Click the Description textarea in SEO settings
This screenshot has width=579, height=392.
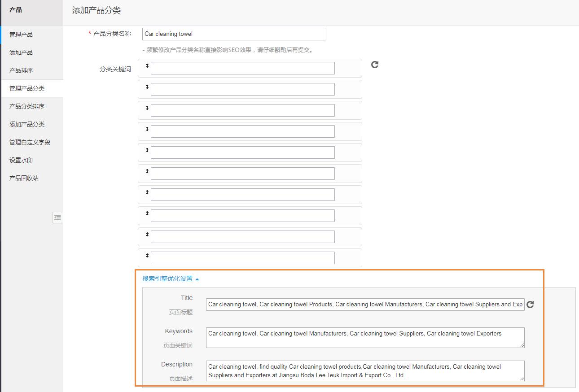[364, 371]
